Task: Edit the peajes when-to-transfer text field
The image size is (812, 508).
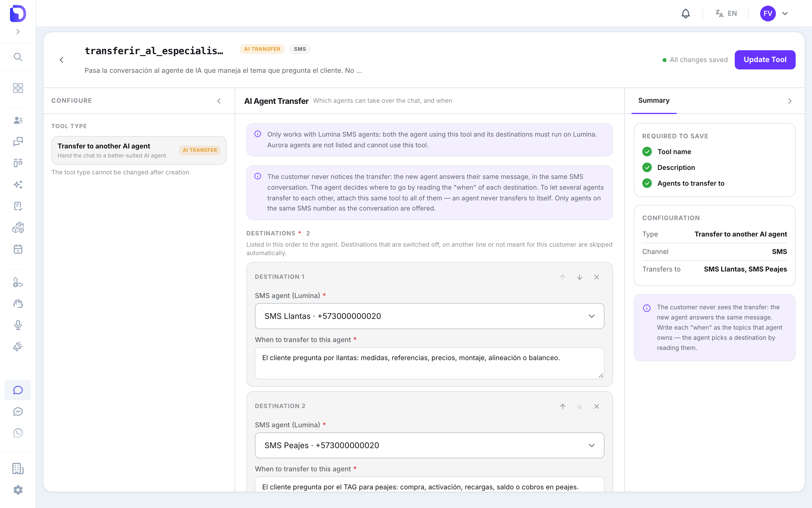Action: (x=429, y=484)
